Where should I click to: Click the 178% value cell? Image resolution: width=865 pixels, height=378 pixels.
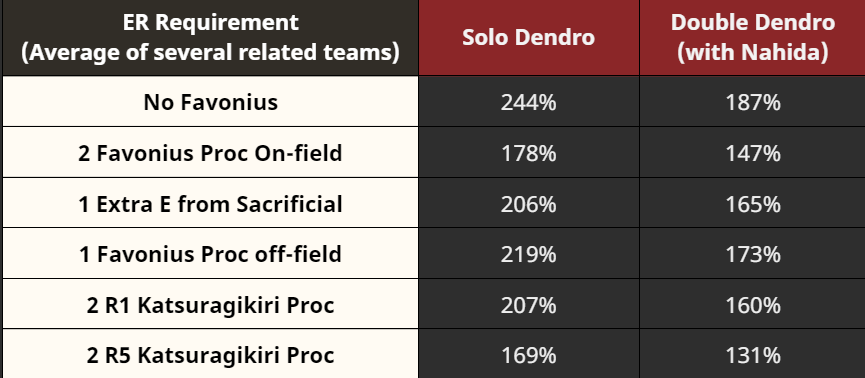pyautogui.click(x=528, y=152)
